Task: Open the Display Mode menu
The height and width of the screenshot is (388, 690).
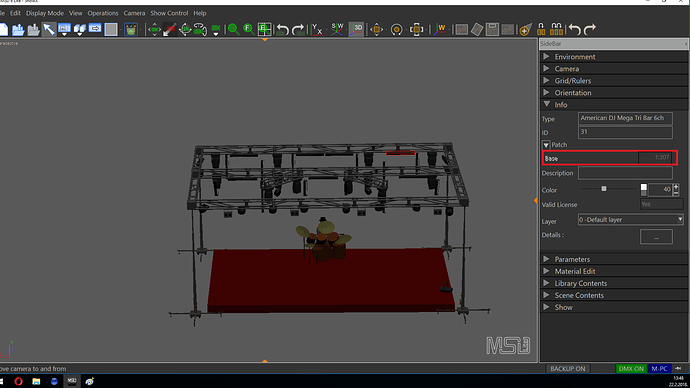Action: pos(44,13)
